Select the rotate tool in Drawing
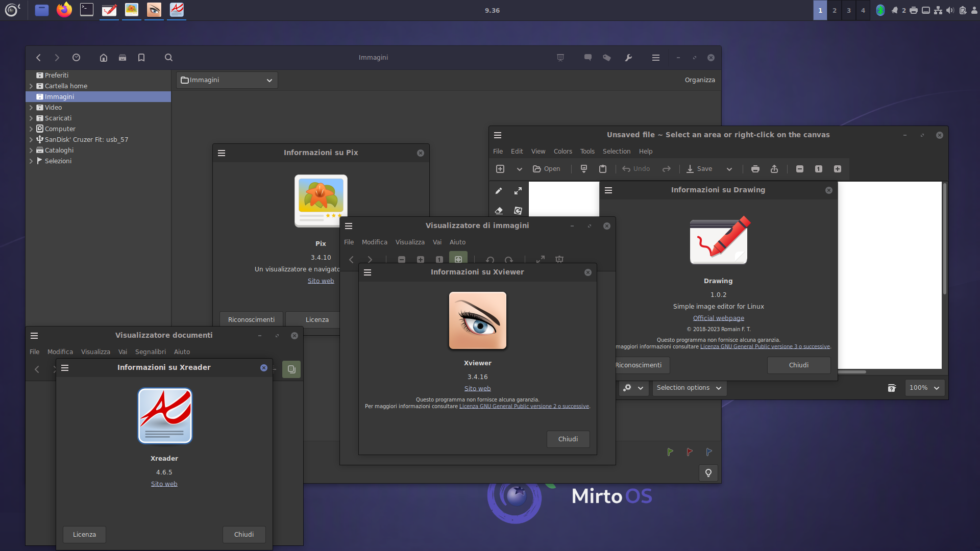The image size is (980, 551). point(518,211)
